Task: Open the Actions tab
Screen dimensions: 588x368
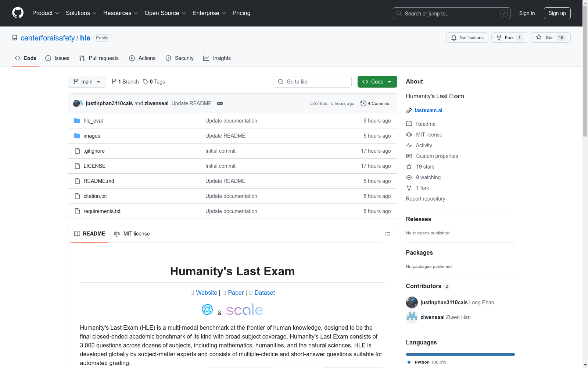Action: pyautogui.click(x=142, y=58)
